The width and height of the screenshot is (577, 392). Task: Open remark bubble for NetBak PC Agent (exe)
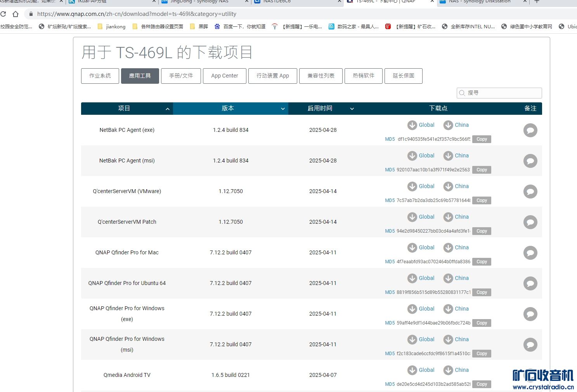(x=530, y=130)
